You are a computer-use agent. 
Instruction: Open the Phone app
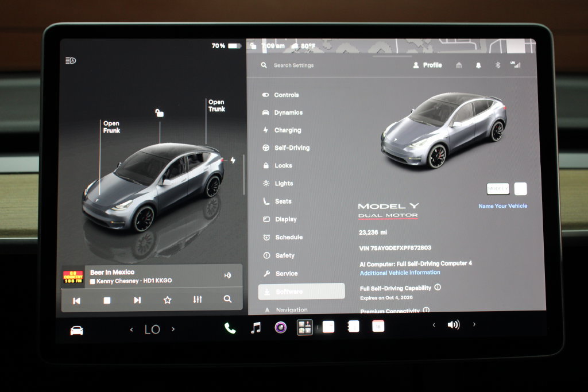230,328
